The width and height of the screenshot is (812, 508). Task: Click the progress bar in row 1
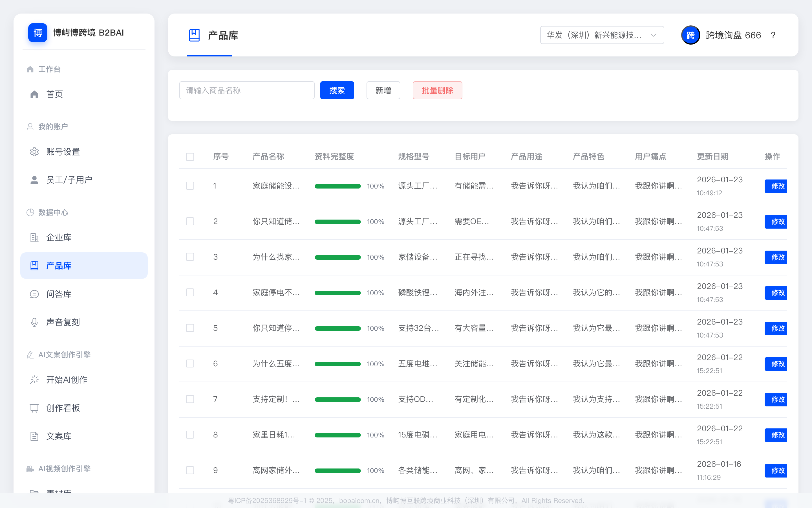(x=337, y=186)
